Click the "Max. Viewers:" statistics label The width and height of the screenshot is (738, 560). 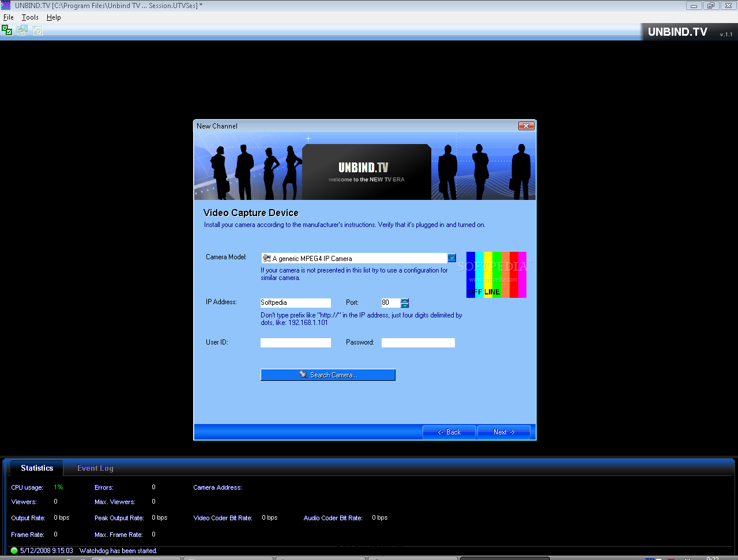pyautogui.click(x=115, y=502)
